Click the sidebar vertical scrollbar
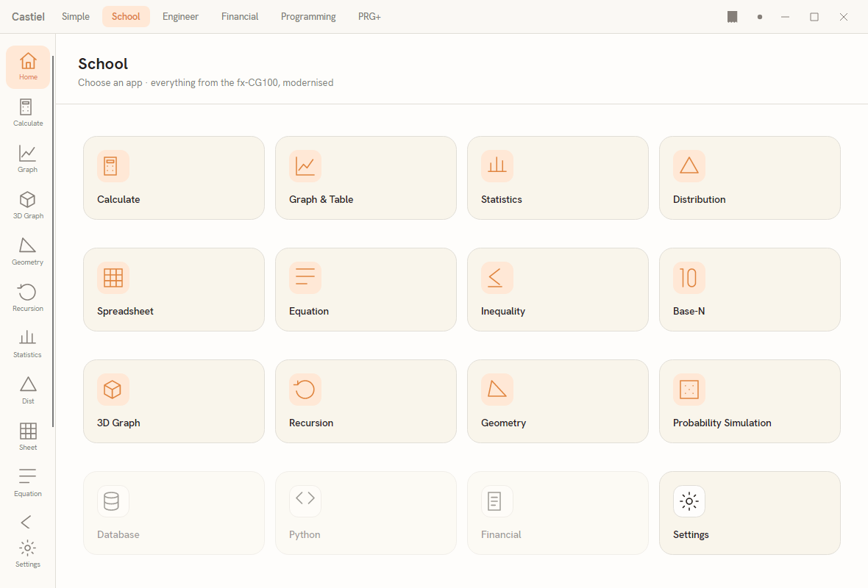The width and height of the screenshot is (868, 588). coord(53,241)
